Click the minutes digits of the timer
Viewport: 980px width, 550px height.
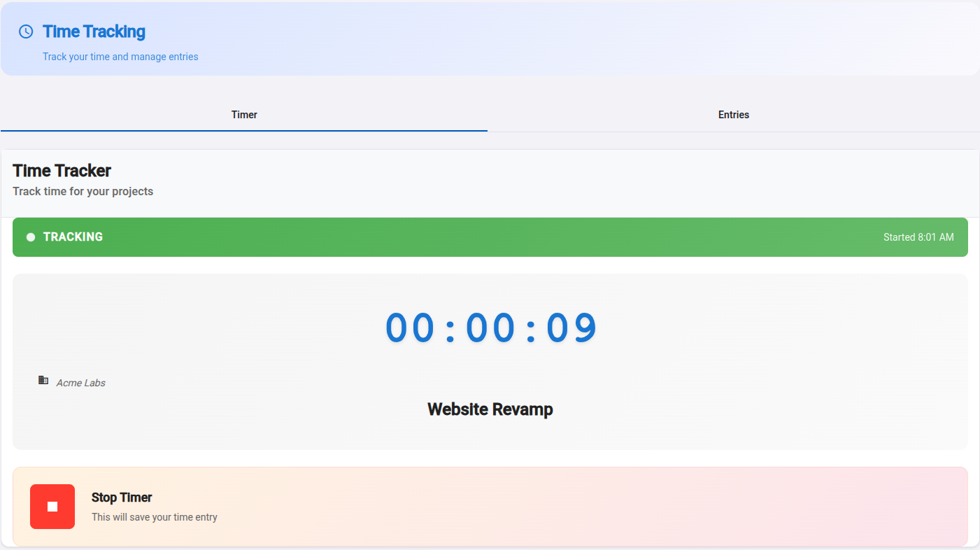pyautogui.click(x=490, y=327)
